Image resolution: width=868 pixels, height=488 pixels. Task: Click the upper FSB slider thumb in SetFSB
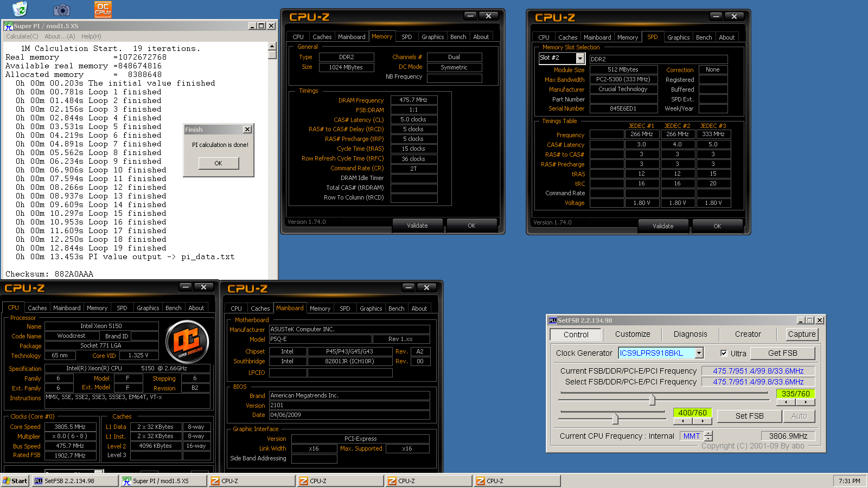(652, 400)
